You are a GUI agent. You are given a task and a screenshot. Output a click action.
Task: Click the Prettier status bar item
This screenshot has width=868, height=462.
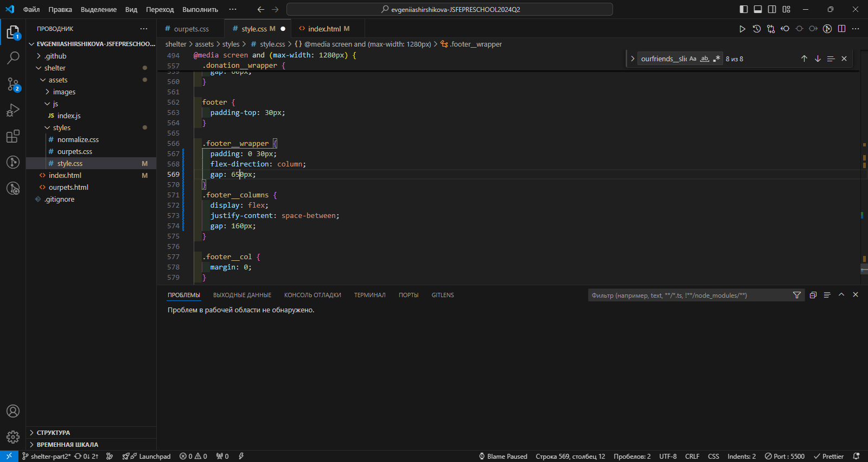[828, 456]
